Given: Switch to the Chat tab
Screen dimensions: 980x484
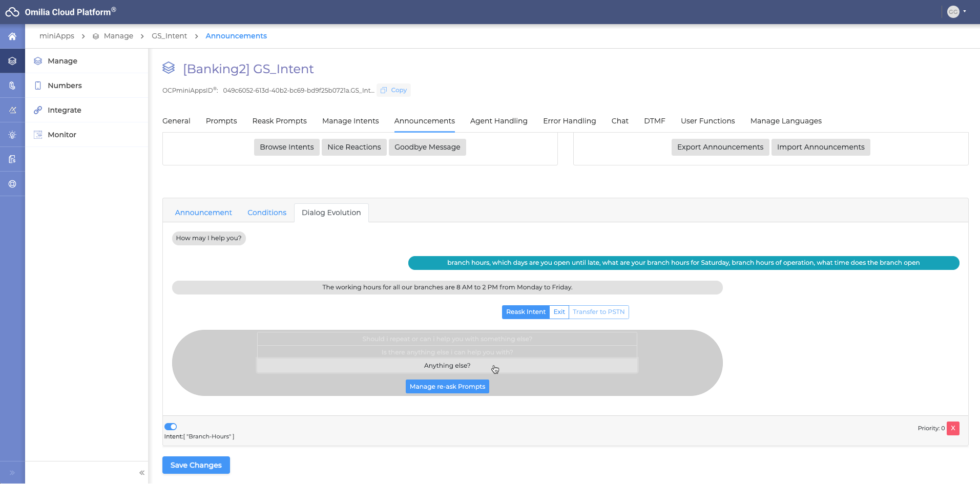Looking at the screenshot, I should 620,121.
